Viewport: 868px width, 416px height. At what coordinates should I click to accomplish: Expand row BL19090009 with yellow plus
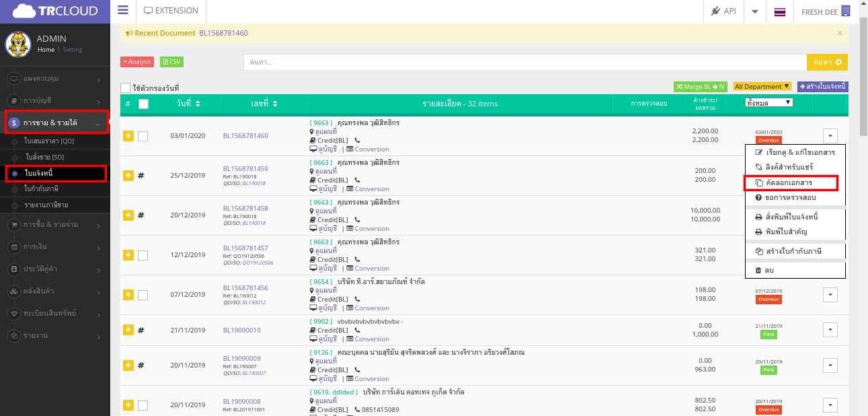click(x=128, y=366)
